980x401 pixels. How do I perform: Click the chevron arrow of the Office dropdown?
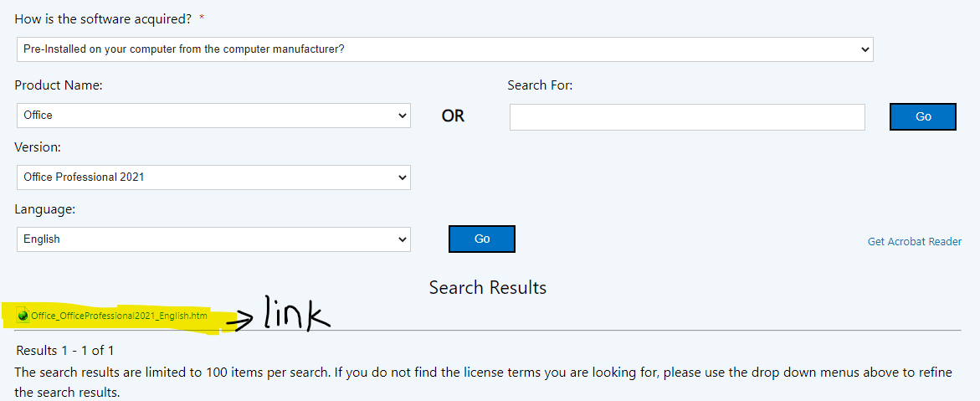[x=402, y=116]
